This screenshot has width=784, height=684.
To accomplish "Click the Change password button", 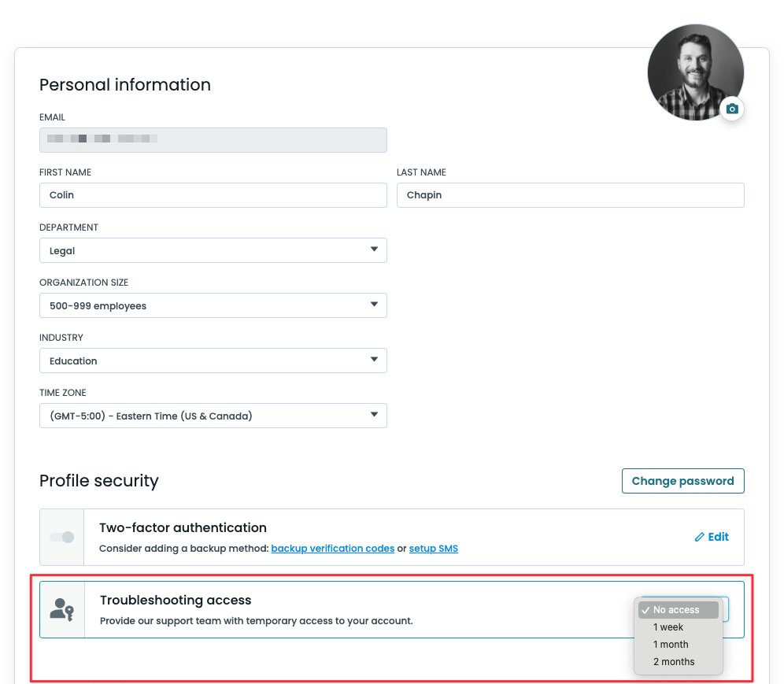I will [682, 480].
